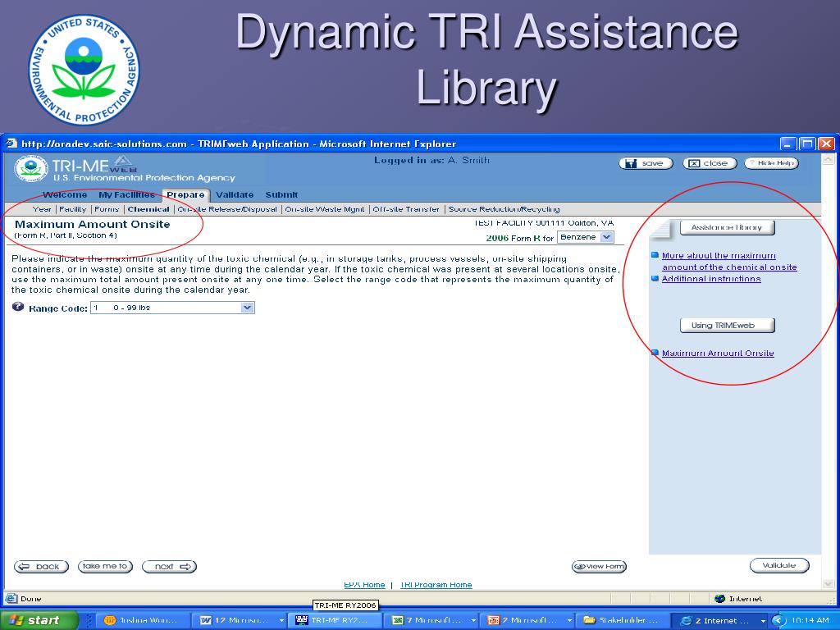840x630 pixels.
Task: Click the browser vertical scrollbar down arrow
Action: pos(829,583)
